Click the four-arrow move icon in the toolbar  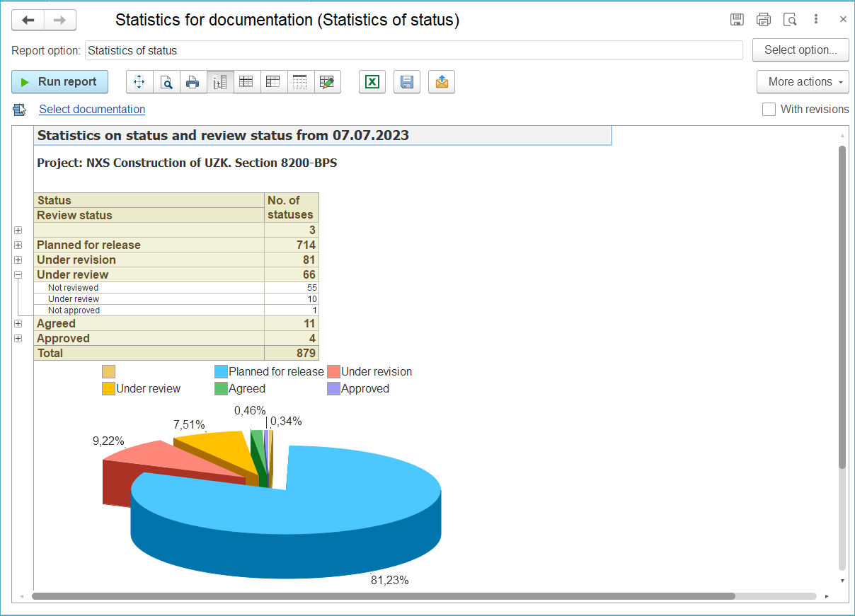139,82
